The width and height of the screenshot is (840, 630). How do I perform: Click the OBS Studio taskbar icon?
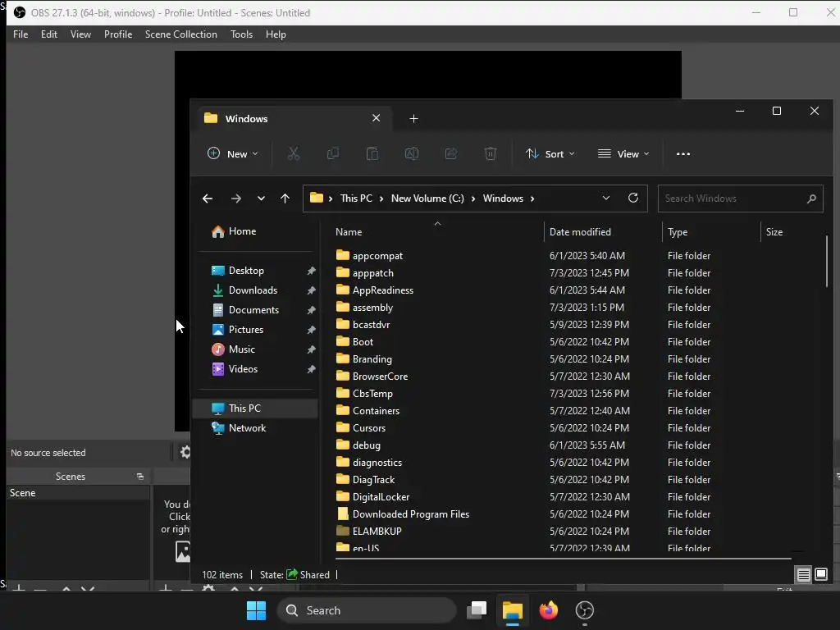pos(584,610)
